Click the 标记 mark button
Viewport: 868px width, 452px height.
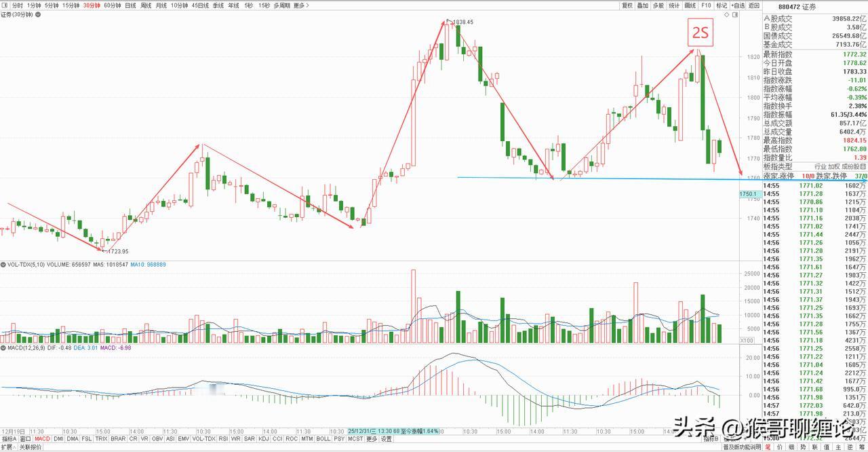[722, 5]
